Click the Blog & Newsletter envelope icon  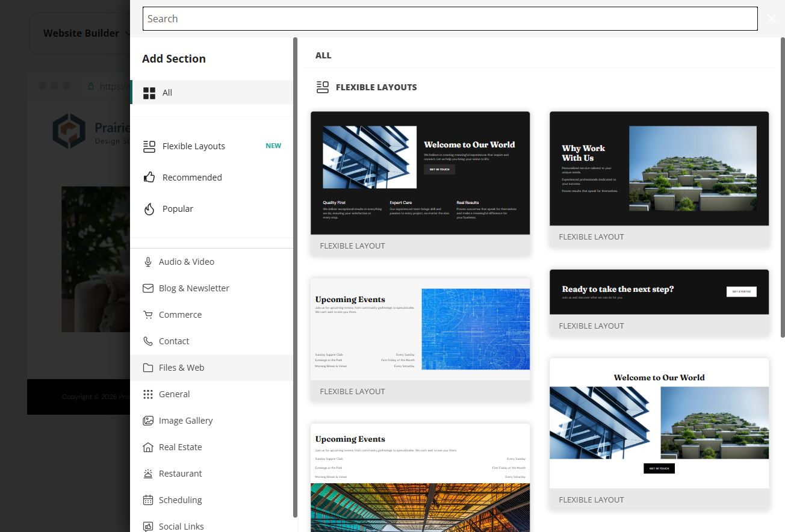[x=148, y=288]
